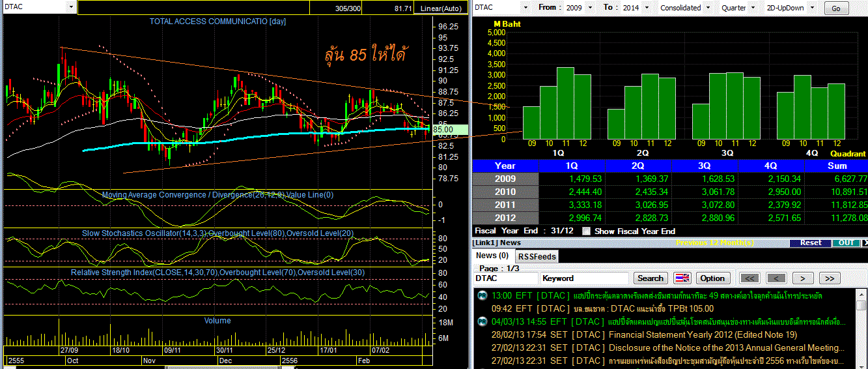Click the 2,571.65 cell for 2012 4Q
The image size is (868, 369).
tap(772, 218)
